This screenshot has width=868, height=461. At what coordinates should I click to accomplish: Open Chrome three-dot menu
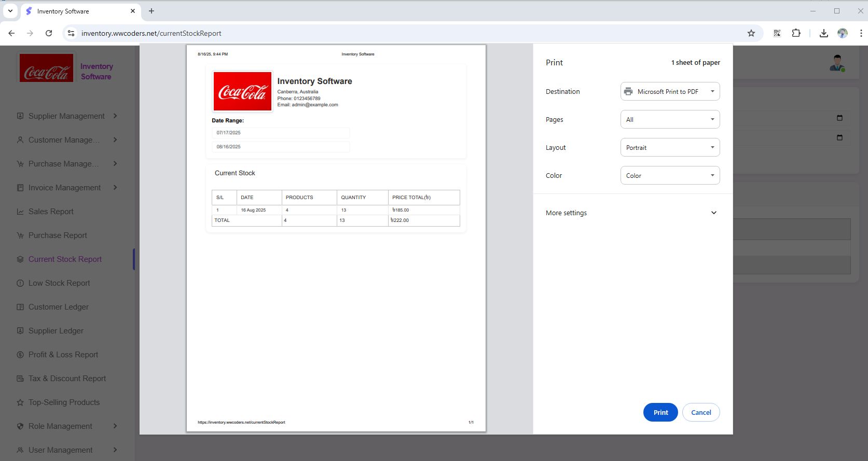[861, 33]
